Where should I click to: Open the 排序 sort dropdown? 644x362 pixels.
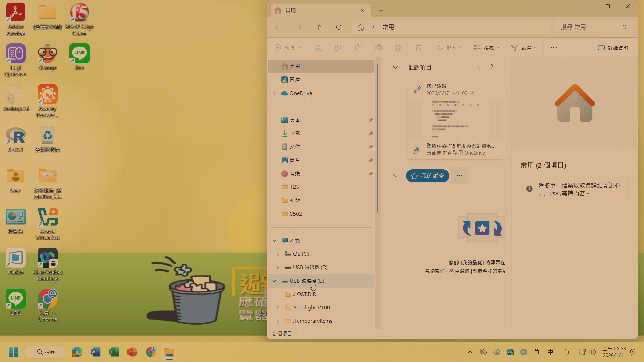point(449,48)
